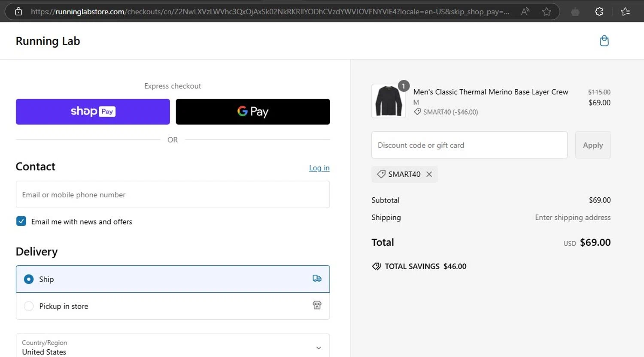Viewport: 644px width, 357px height.
Task: Click tag icon beside Total Savings
Action: [x=376, y=266]
